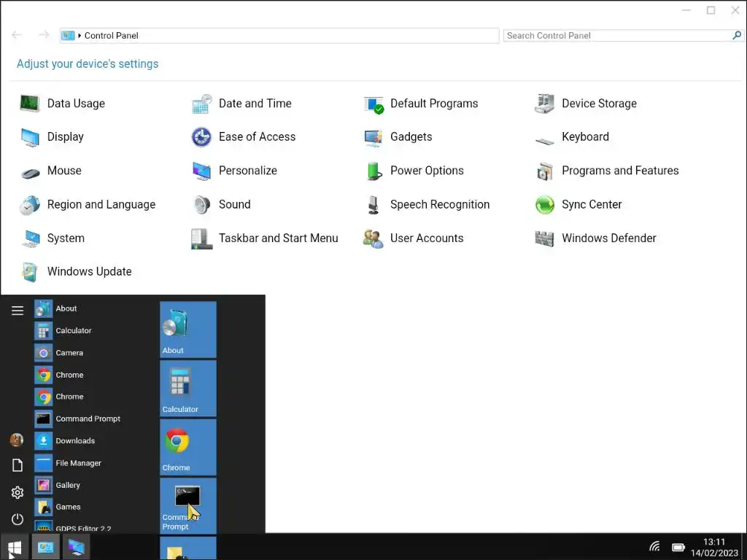Open the User Accounts icon
The width and height of the screenshot is (747, 560).
(373, 238)
